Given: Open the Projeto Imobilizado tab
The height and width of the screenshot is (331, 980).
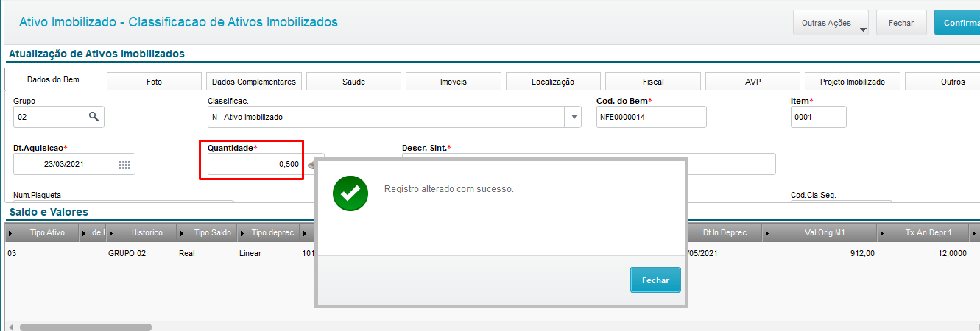Looking at the screenshot, I should [852, 82].
